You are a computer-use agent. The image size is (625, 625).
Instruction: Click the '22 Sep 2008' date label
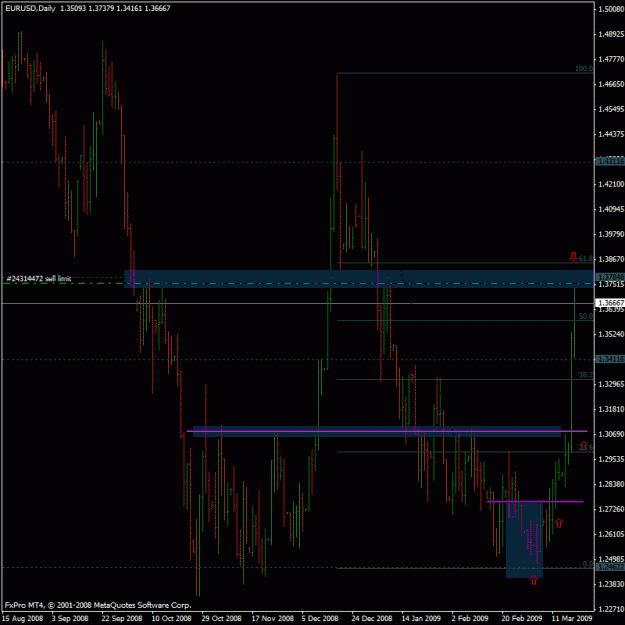tap(122, 618)
